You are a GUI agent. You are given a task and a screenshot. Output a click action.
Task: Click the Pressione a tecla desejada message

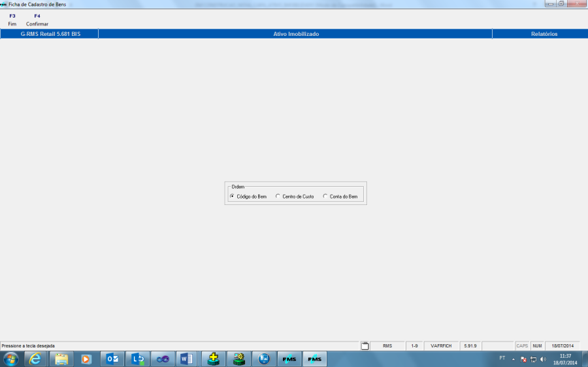28,345
